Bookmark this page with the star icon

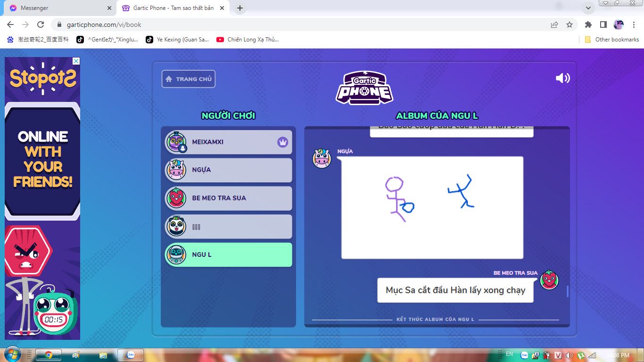[569, 25]
